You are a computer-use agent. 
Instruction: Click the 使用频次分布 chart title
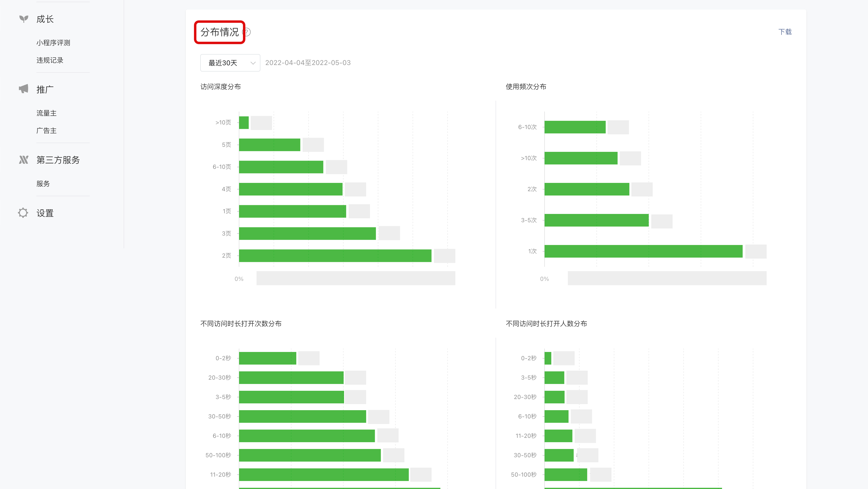(526, 87)
